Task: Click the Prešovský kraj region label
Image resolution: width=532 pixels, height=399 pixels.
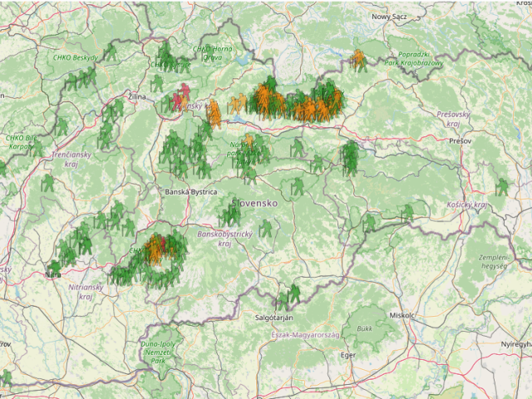Action: (x=453, y=119)
